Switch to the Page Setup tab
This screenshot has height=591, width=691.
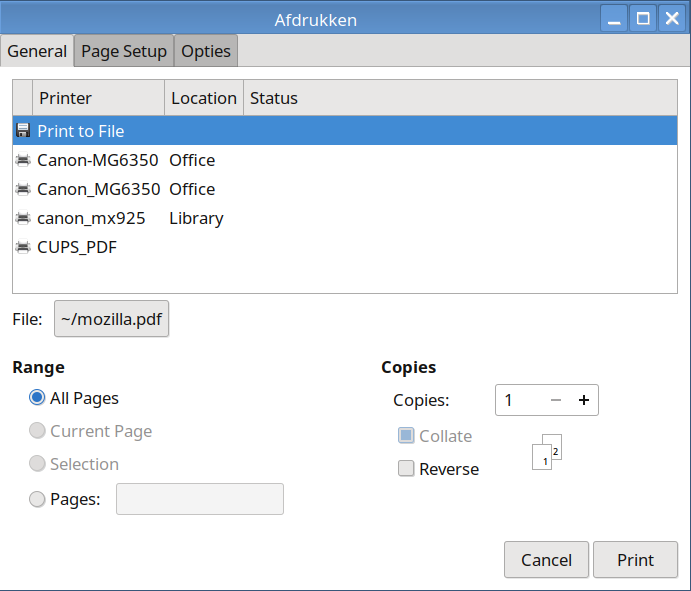coord(124,51)
